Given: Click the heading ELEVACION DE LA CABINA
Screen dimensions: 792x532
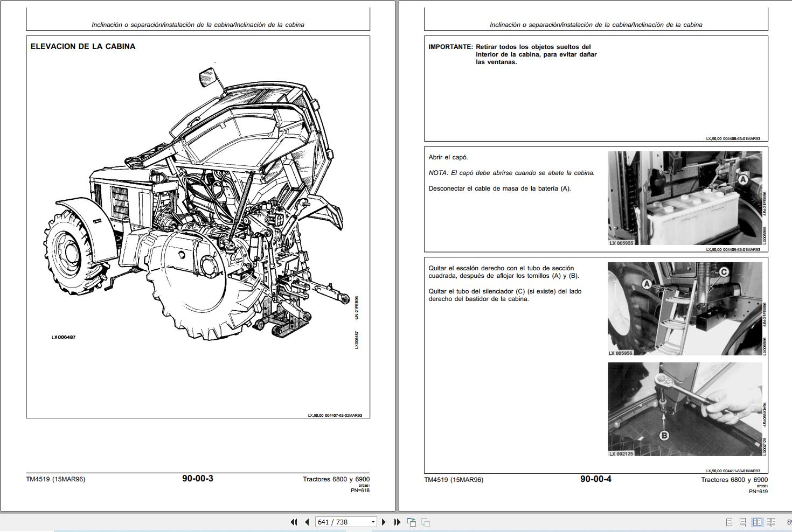Looking at the screenshot, I should pyautogui.click(x=83, y=46).
